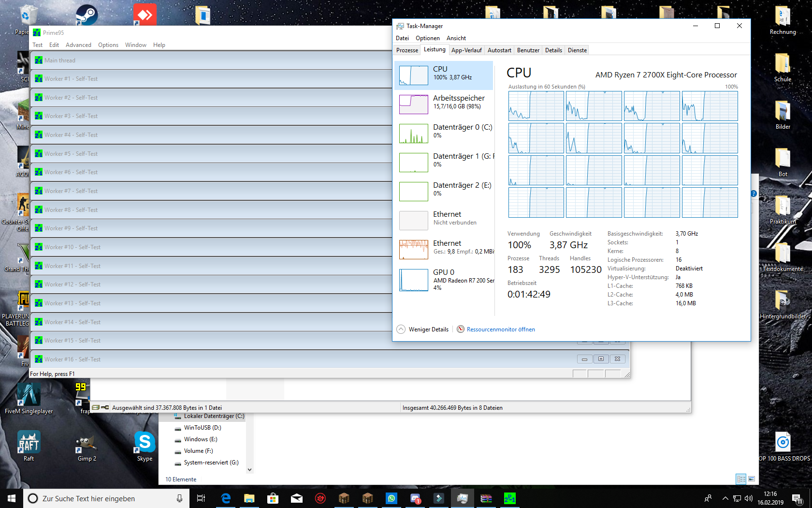Click the Windows Start button

[x=12, y=498]
